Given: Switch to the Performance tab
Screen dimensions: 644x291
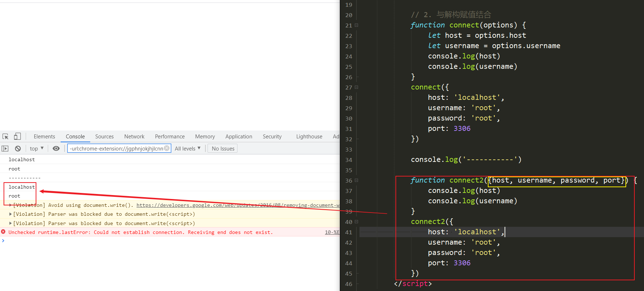Looking at the screenshot, I should 170,137.
